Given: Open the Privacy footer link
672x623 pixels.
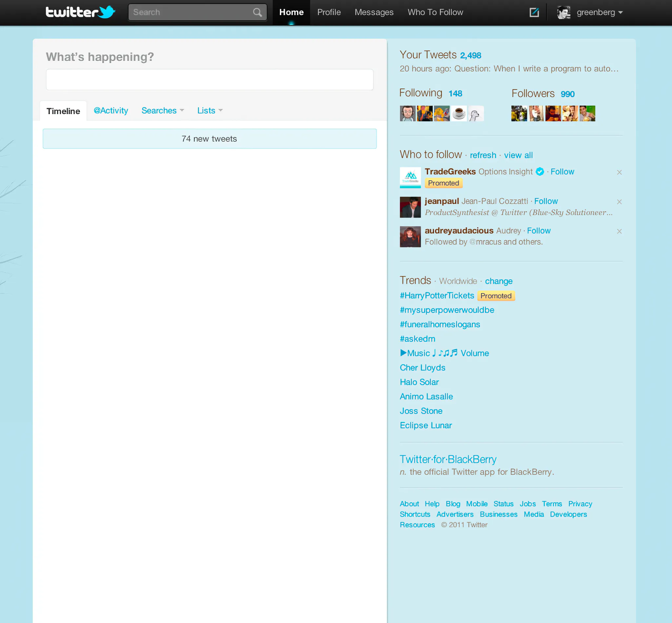Looking at the screenshot, I should tap(580, 504).
